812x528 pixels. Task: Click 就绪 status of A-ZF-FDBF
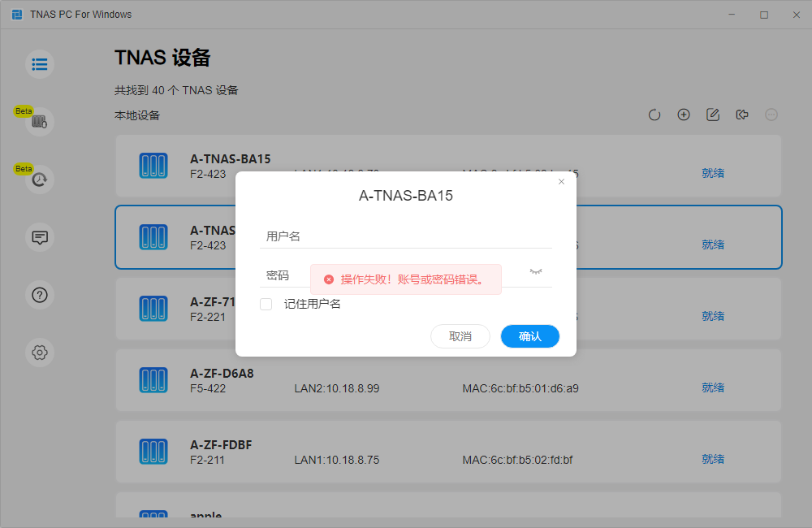[x=713, y=459]
